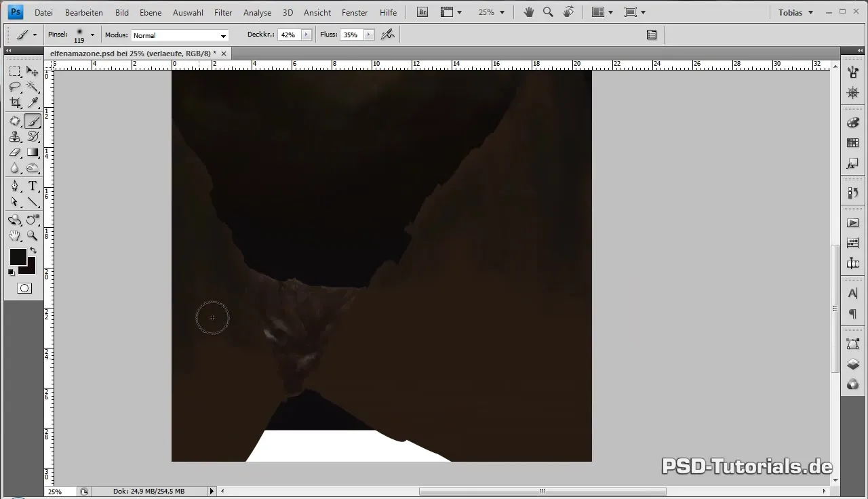
Task: Open the Fluss flow slider arrow
Action: coord(368,35)
